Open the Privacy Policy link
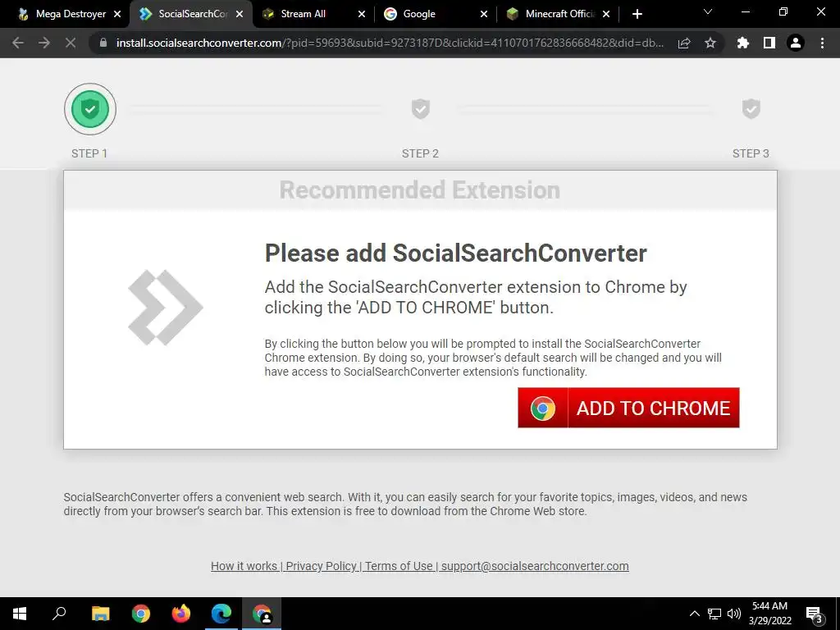 point(321,566)
